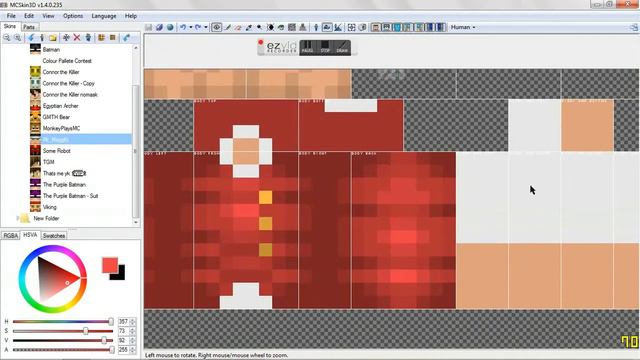640x360 pixels.
Task: Click the Clone skin icon
Action: pos(88,38)
